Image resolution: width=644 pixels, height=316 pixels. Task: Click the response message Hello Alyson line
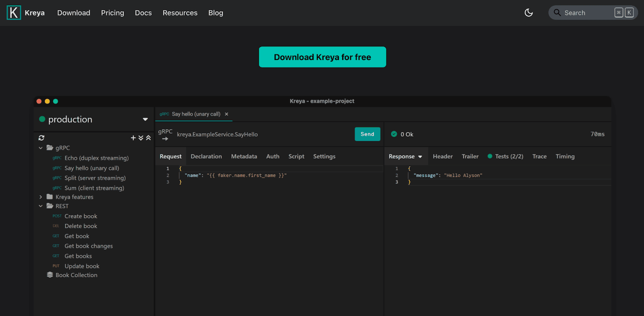(x=448, y=176)
